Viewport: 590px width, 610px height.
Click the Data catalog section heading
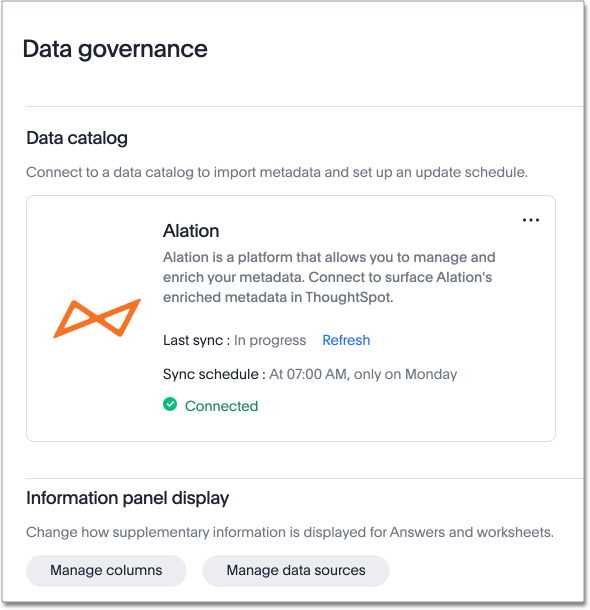(77, 138)
